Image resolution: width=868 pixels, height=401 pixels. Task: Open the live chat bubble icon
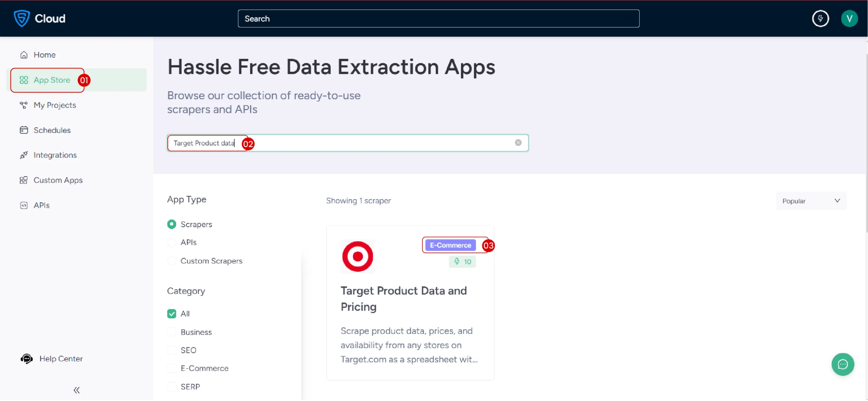[x=842, y=364]
